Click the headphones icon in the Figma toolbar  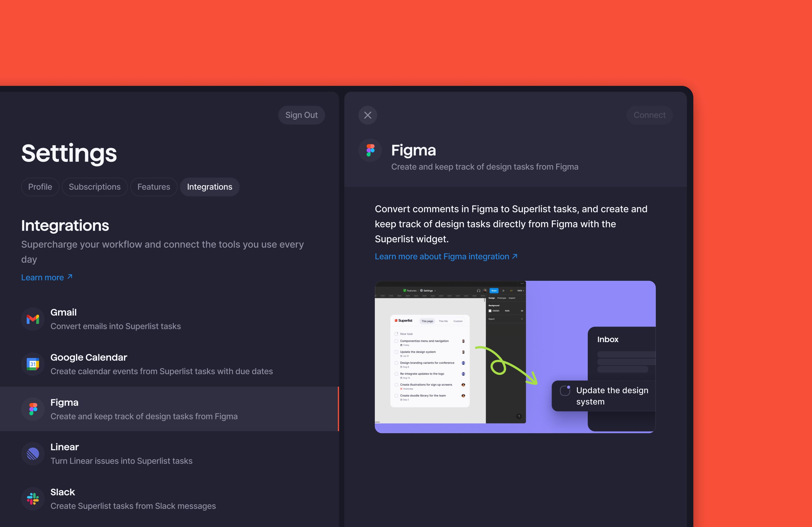coord(479,291)
